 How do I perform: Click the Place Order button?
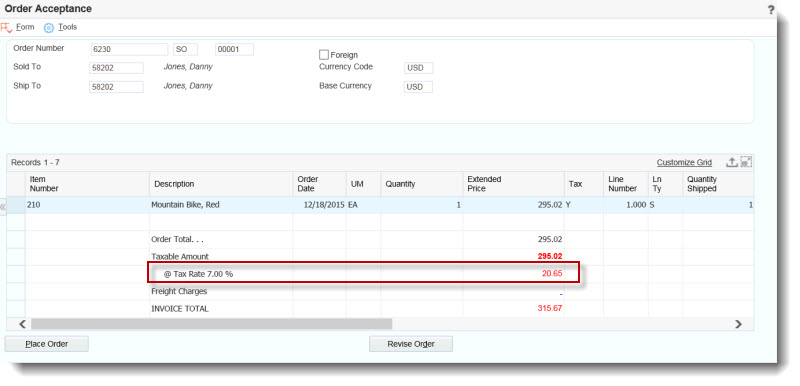click(47, 344)
